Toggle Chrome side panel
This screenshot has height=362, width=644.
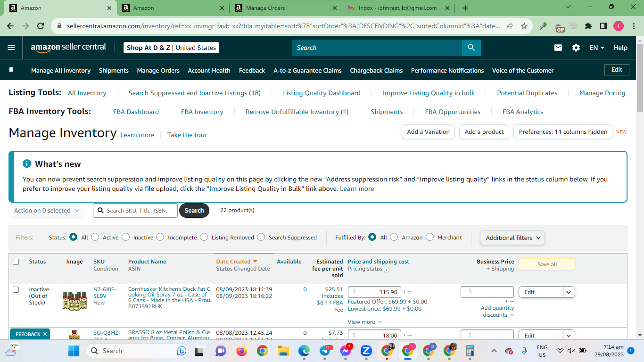pos(603,26)
